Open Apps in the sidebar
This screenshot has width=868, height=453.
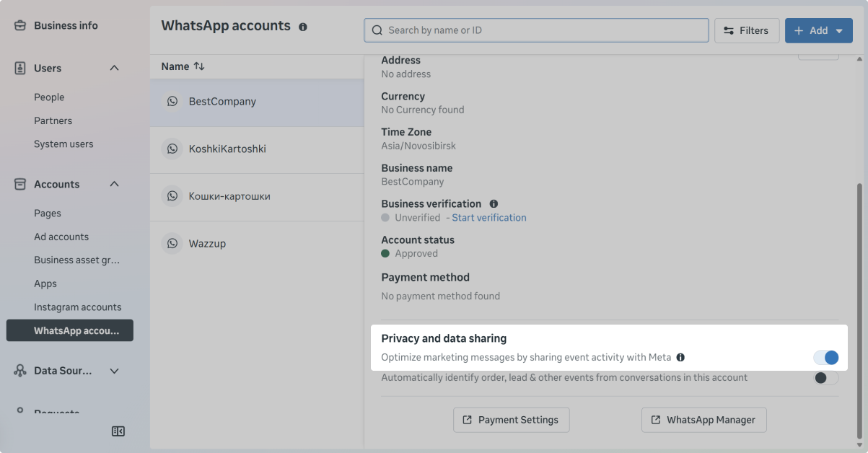pos(45,283)
